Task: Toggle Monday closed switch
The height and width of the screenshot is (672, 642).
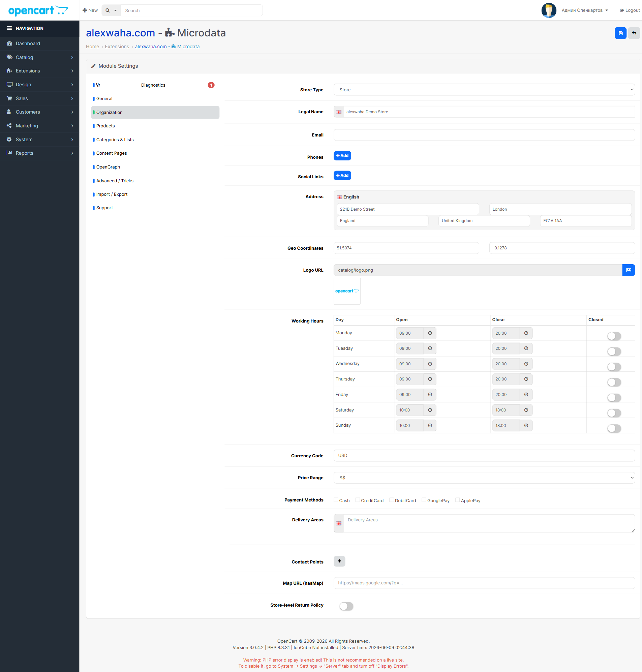Action: pyautogui.click(x=614, y=336)
